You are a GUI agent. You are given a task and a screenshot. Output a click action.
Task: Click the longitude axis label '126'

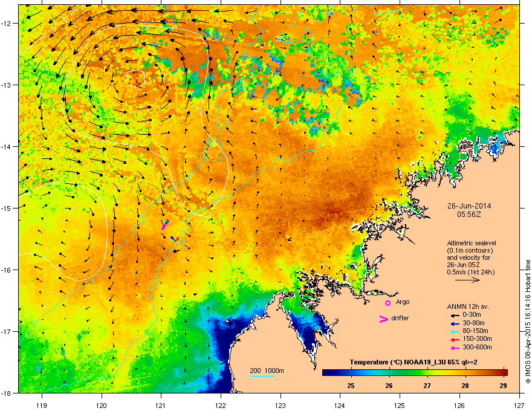459,405
